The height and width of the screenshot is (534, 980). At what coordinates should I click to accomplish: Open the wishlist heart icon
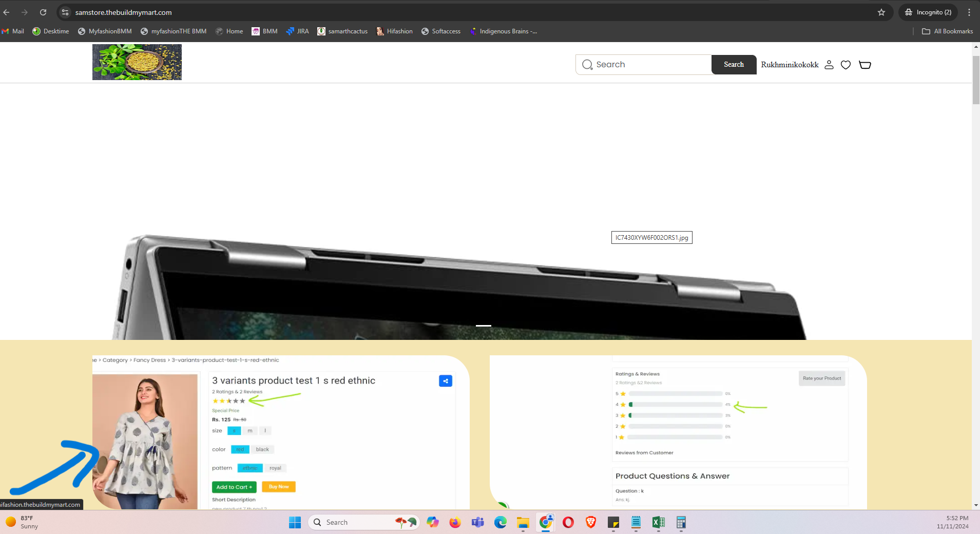[x=846, y=65]
